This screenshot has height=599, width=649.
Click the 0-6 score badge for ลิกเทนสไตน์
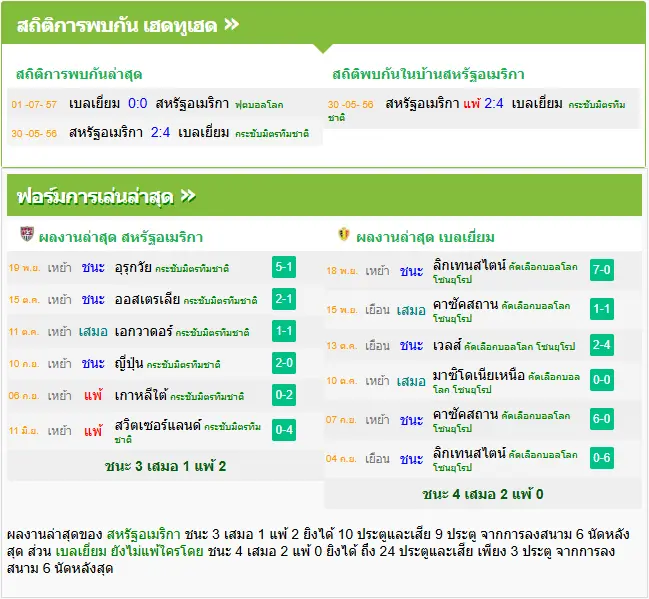602,458
